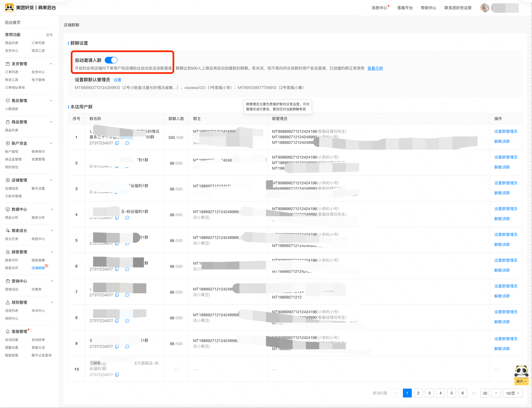Expand the 展开 assistant panel button
Screen dimensions: 532x408
[x=521, y=381]
